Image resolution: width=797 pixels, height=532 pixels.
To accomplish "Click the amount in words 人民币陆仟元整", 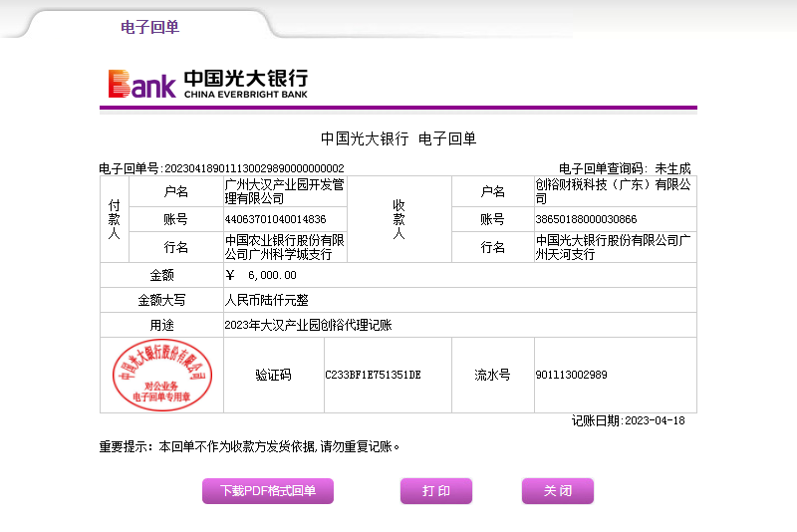I will click(x=266, y=300).
